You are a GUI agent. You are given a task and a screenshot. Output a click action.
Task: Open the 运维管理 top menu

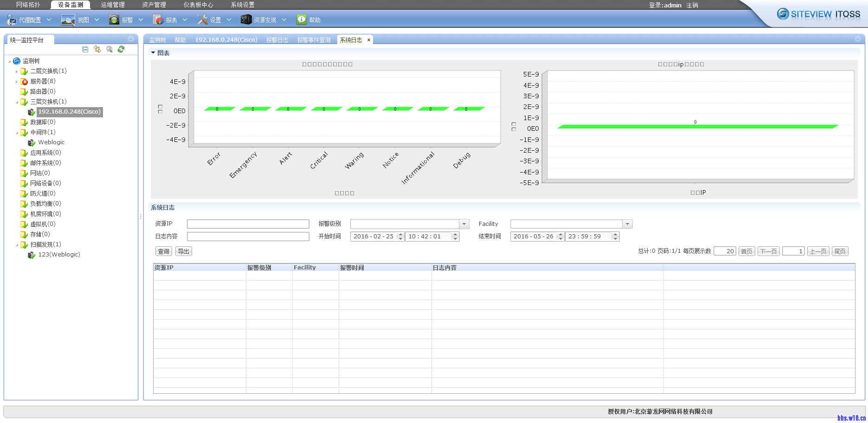pyautogui.click(x=113, y=5)
